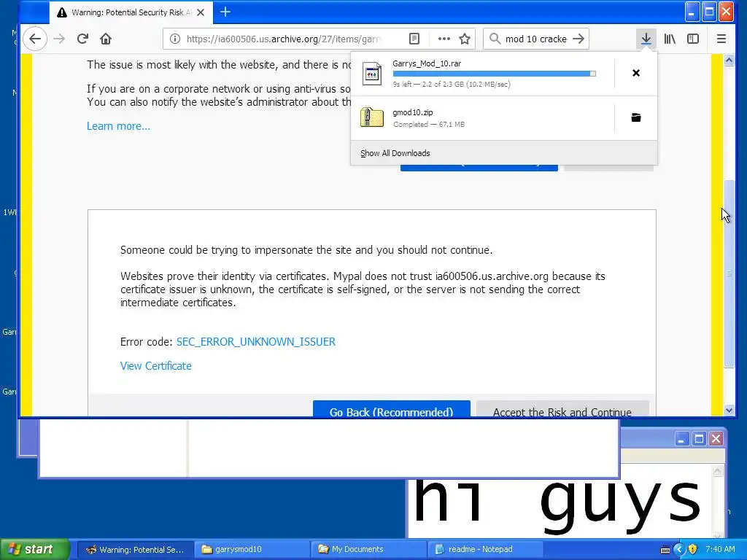This screenshot has width=747, height=560.
Task: Show All Downloads in the panel
Action: (x=395, y=153)
